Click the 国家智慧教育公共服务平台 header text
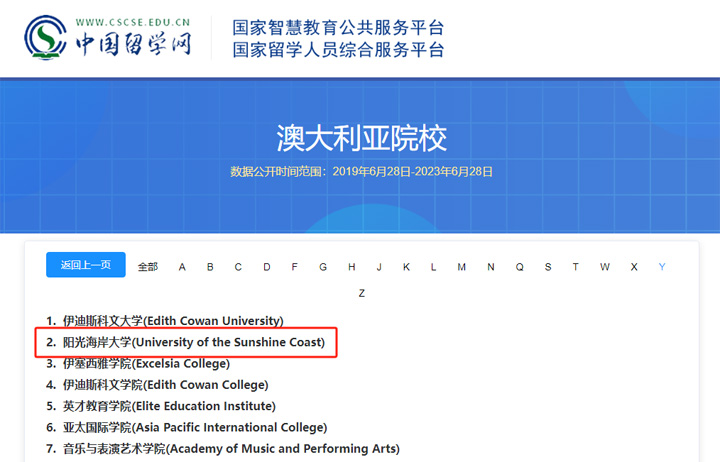This screenshot has height=462, width=720. [338, 28]
